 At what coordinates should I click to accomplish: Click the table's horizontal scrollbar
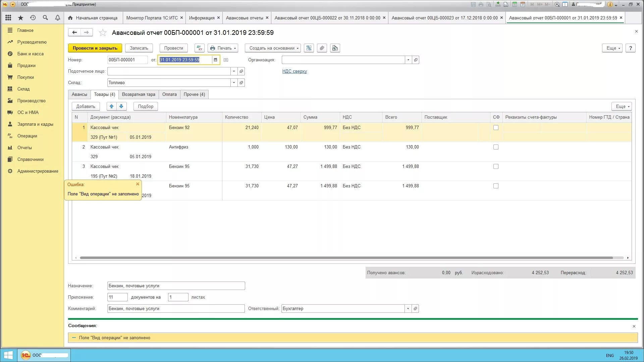pos(345,258)
